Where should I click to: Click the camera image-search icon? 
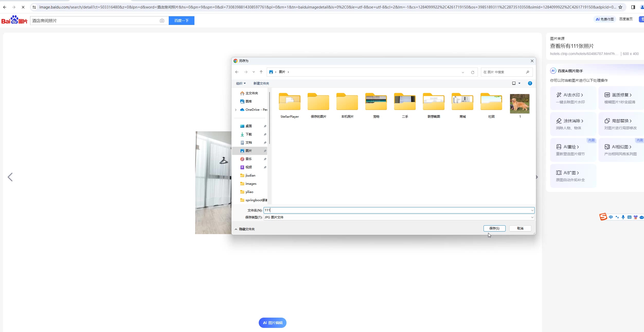(162, 21)
